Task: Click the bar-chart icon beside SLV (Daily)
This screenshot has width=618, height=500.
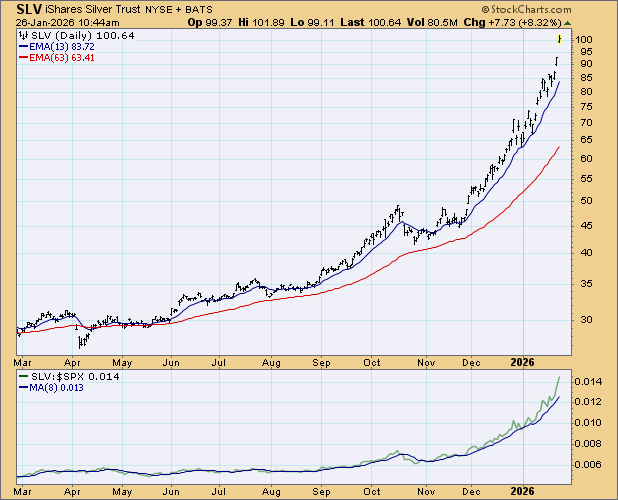Action: click(x=24, y=35)
